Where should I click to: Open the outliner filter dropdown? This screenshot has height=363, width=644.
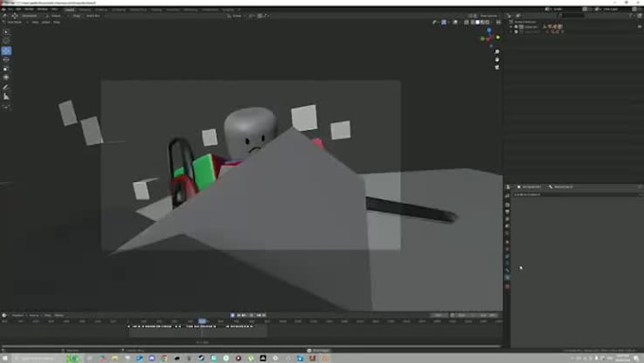click(632, 15)
